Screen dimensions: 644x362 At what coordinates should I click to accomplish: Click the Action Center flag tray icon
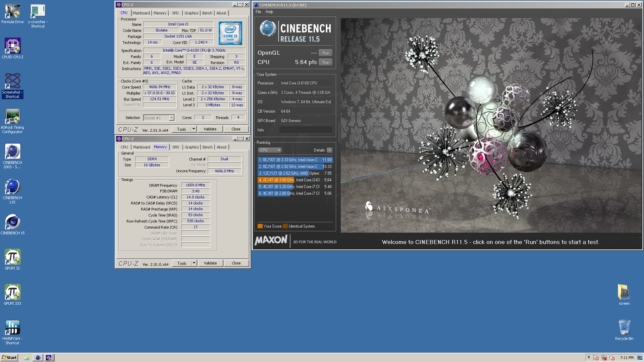tap(596, 358)
